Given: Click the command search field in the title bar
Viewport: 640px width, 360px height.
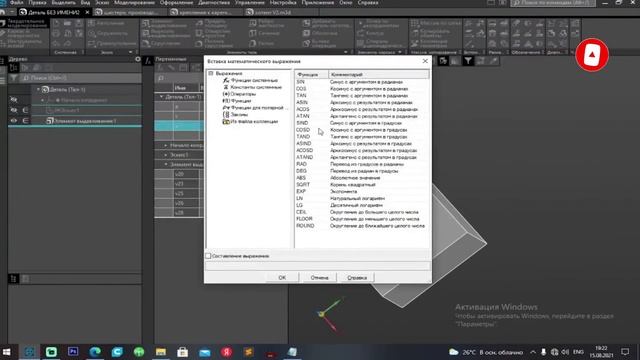Looking at the screenshot, I should (x=553, y=3).
